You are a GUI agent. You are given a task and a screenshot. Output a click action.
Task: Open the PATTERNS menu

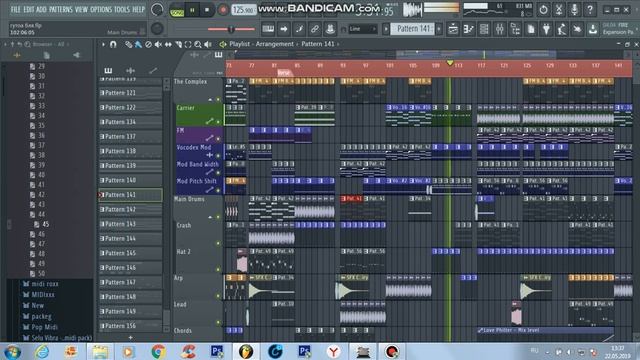(61, 9)
